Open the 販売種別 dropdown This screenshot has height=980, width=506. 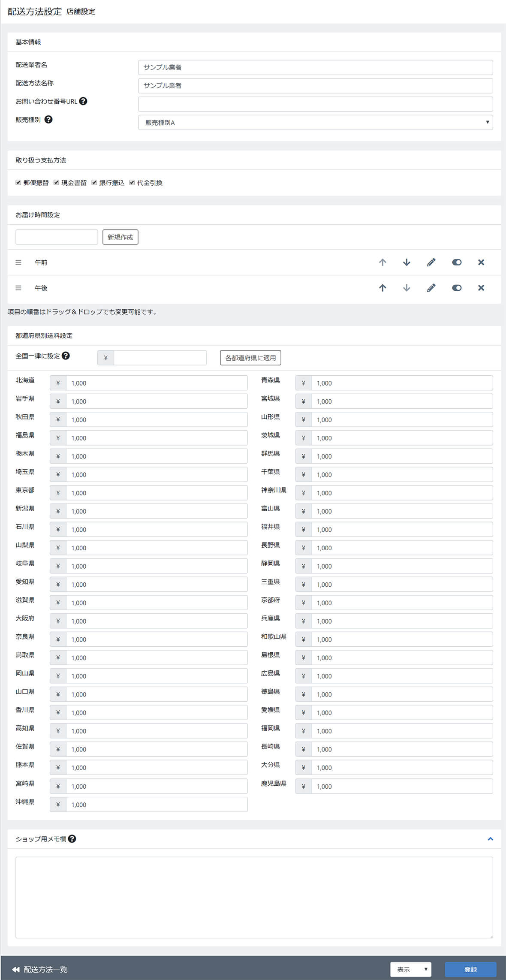pos(315,122)
